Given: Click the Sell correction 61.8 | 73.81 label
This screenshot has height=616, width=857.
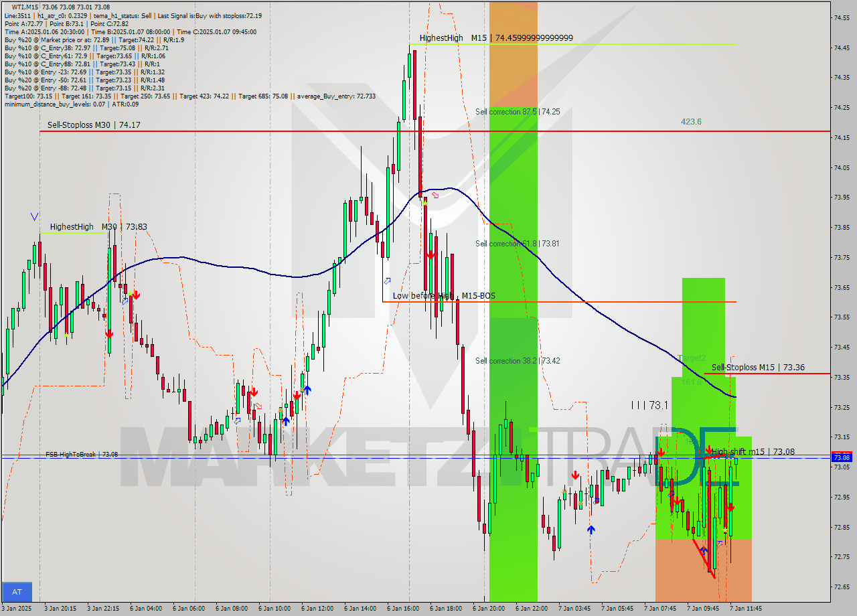Looking at the screenshot, I should 517,244.
